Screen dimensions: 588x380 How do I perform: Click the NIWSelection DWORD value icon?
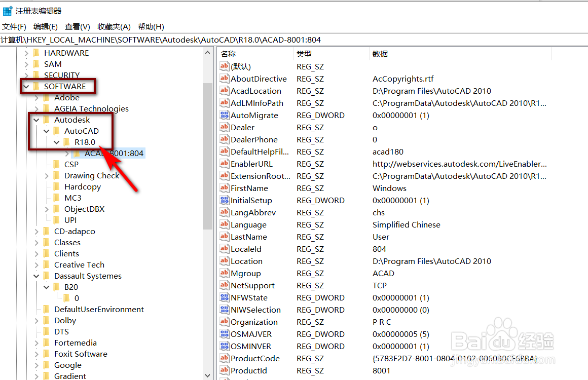click(x=224, y=309)
